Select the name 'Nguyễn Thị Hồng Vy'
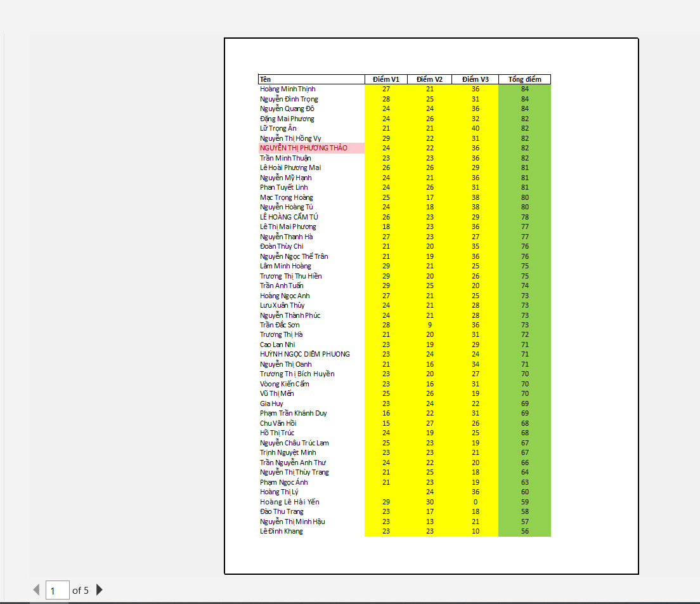Image resolution: width=700 pixels, height=604 pixels. (x=290, y=138)
